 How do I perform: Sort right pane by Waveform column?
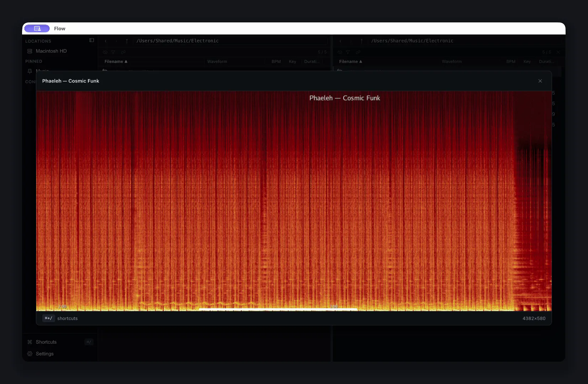click(x=452, y=62)
